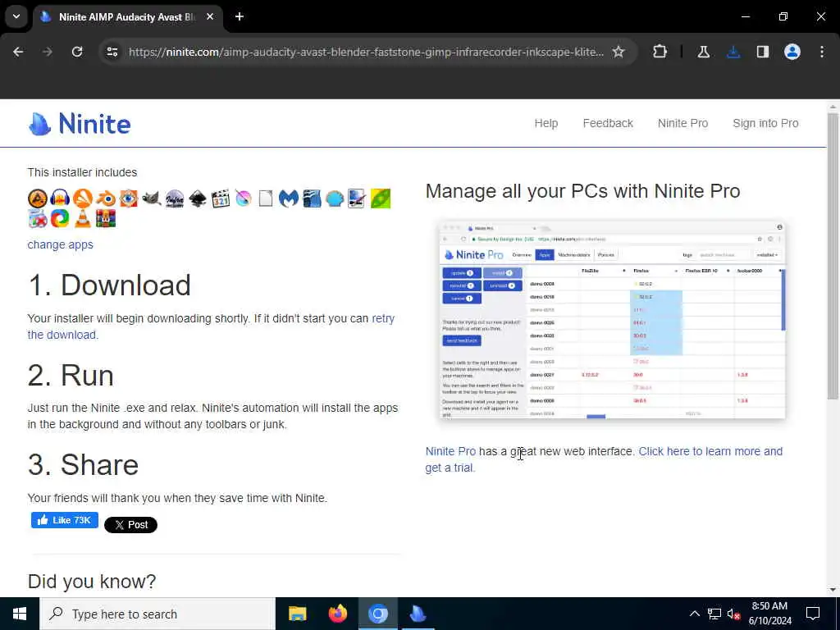Image resolution: width=840 pixels, height=630 pixels.
Task: Click the change apps link
Action: [61, 244]
